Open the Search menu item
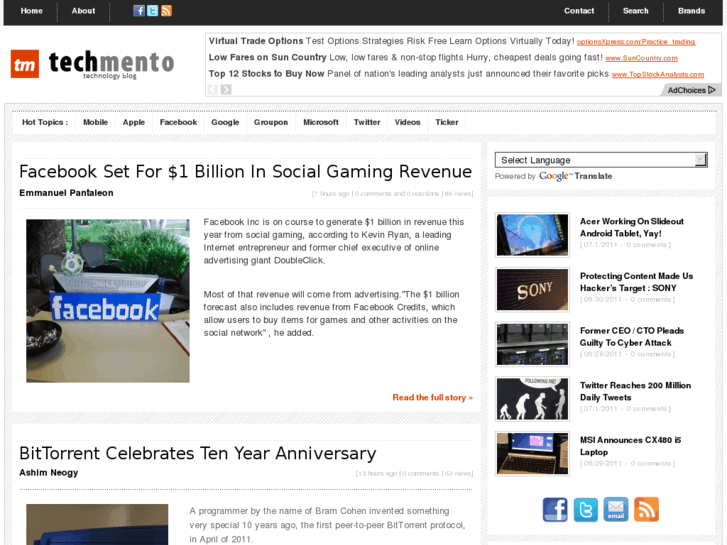Viewport: 727px width, 545px height. point(636,11)
